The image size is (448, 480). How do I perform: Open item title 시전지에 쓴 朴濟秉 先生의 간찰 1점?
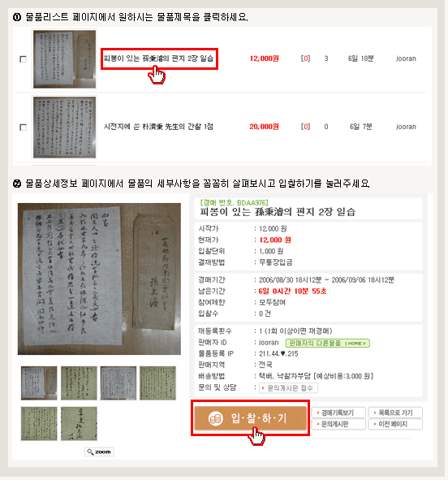coord(158,127)
